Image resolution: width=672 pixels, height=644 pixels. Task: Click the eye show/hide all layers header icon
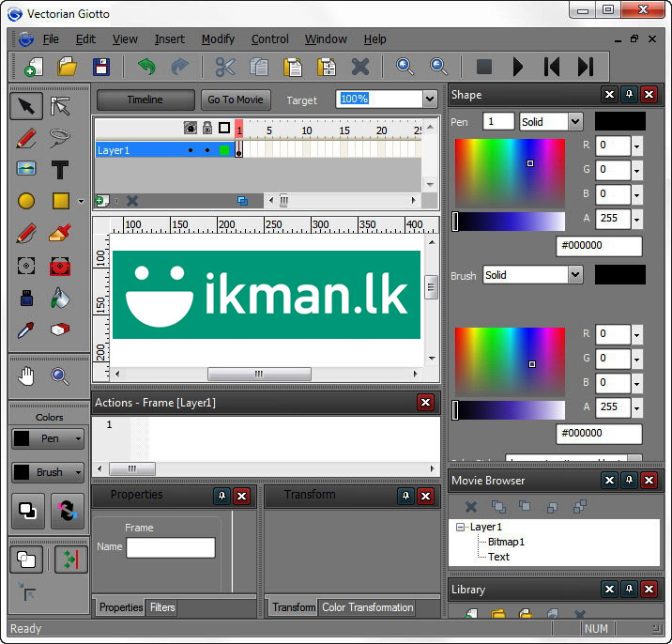pyautogui.click(x=191, y=128)
